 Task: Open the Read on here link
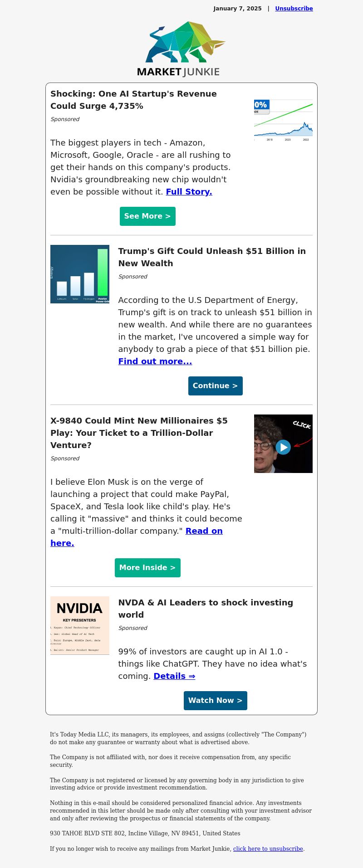137,537
